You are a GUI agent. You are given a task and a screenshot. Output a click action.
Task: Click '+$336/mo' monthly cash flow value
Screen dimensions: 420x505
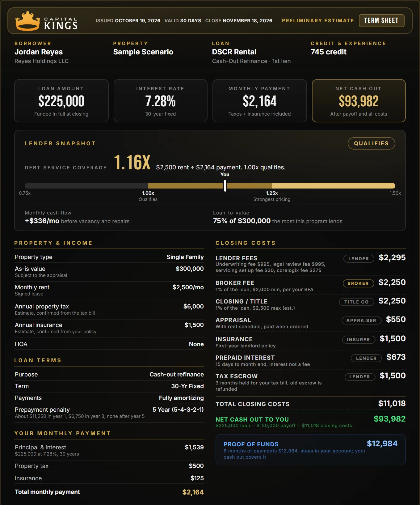tap(42, 221)
